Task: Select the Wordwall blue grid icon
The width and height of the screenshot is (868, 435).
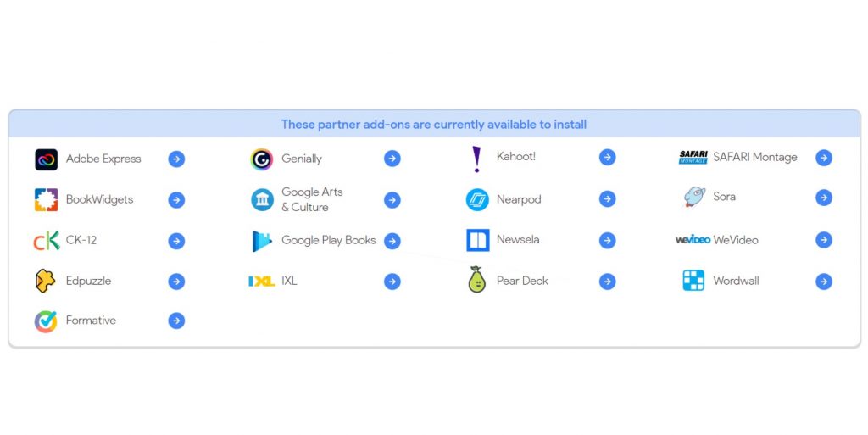Action: 693,281
